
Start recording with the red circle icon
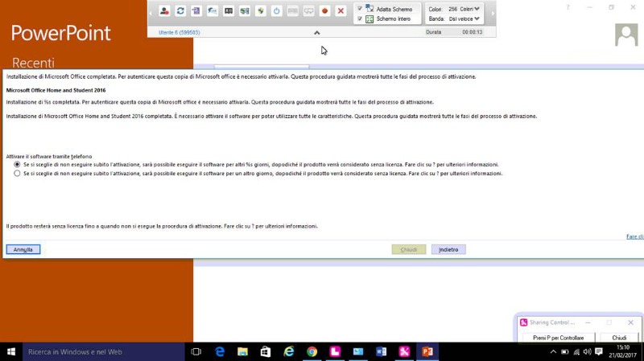324,11
